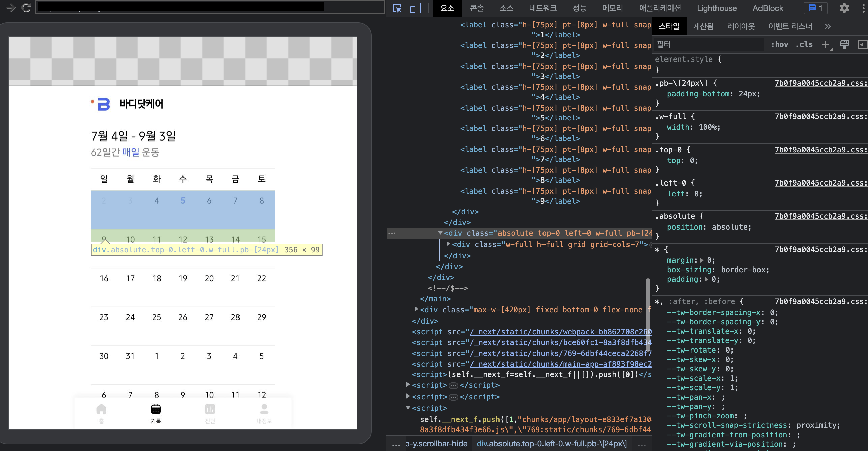The width and height of the screenshot is (868, 451).
Task: Select calendar date 19
Action: (183, 278)
